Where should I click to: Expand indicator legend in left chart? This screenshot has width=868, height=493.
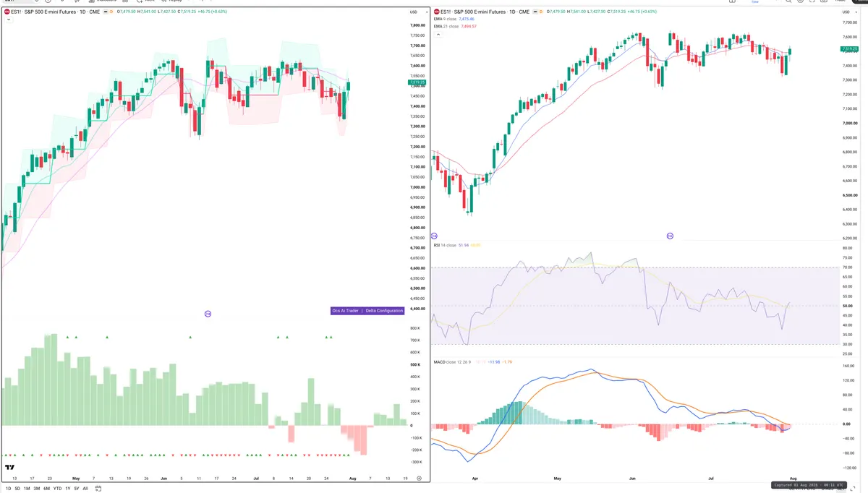click(x=8, y=20)
